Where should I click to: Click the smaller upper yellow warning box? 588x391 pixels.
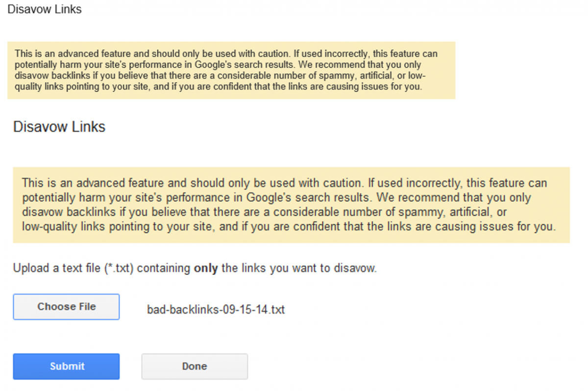tap(231, 70)
